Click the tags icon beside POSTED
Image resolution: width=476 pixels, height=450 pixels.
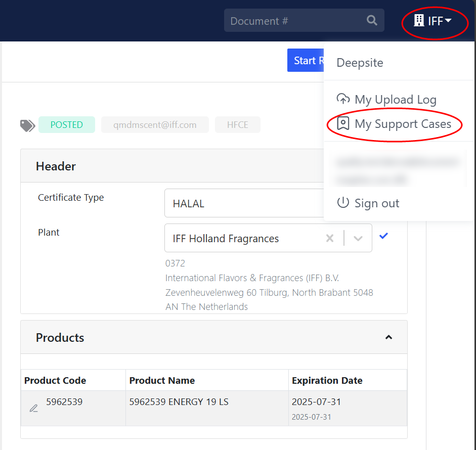click(x=27, y=125)
